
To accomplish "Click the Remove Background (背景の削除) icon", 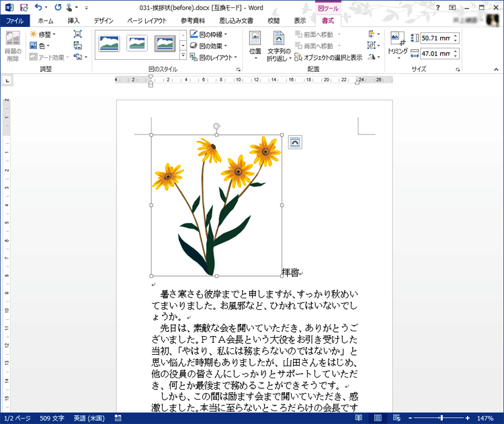I will 13,46.
